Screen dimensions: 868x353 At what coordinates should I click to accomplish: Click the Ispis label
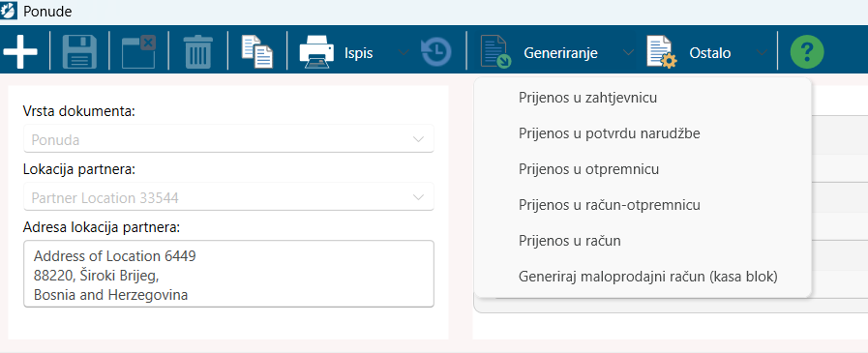coord(358,53)
